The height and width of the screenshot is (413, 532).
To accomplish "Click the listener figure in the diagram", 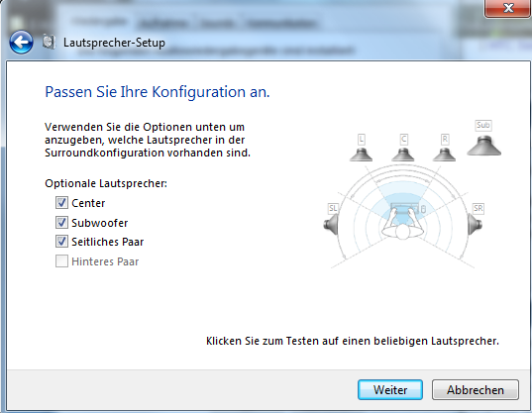I will point(403,224).
